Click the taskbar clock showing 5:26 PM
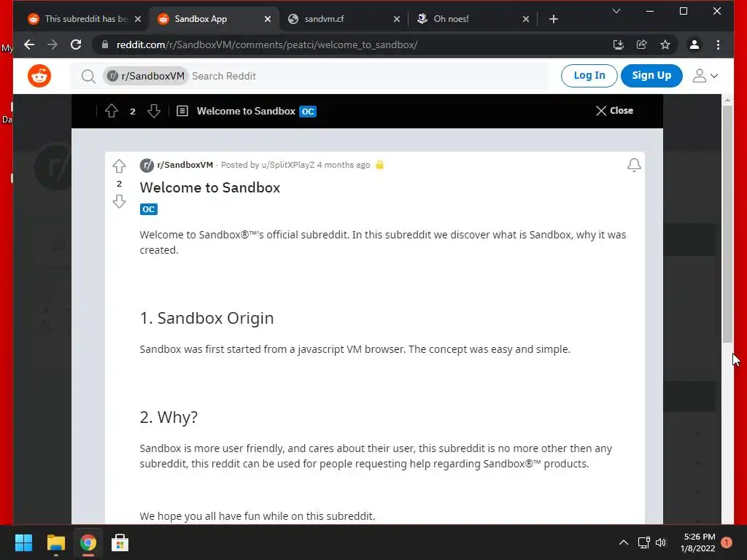This screenshot has width=747, height=560. (x=698, y=542)
